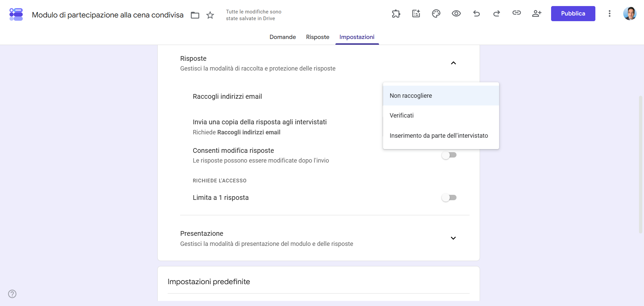Image resolution: width=644 pixels, height=306 pixels.
Task: Open Google Forms home logo
Action: click(x=16, y=14)
